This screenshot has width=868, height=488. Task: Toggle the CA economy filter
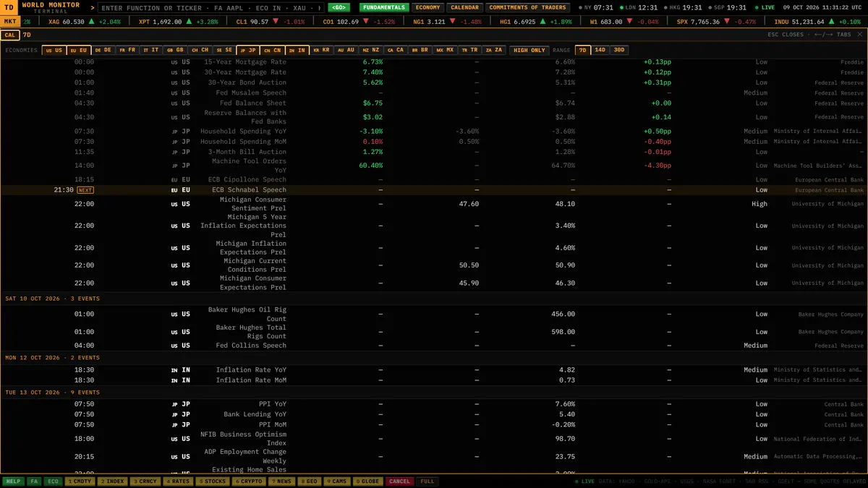(x=396, y=51)
